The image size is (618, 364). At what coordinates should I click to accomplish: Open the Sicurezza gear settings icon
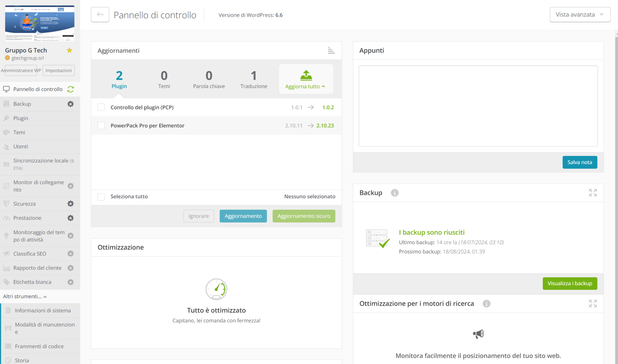click(x=70, y=204)
